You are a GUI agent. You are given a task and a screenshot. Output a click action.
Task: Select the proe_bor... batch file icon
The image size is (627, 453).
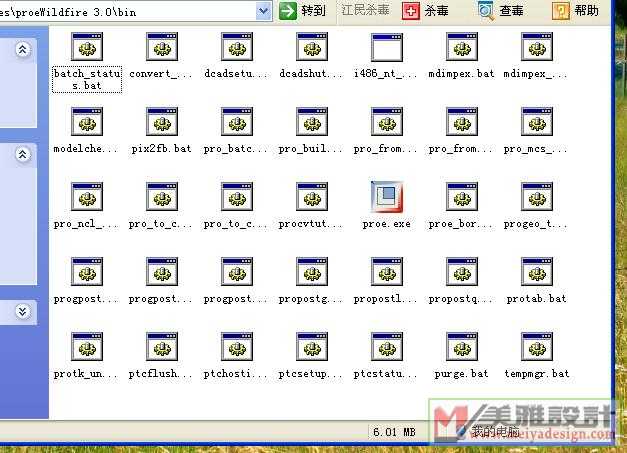tap(462, 197)
